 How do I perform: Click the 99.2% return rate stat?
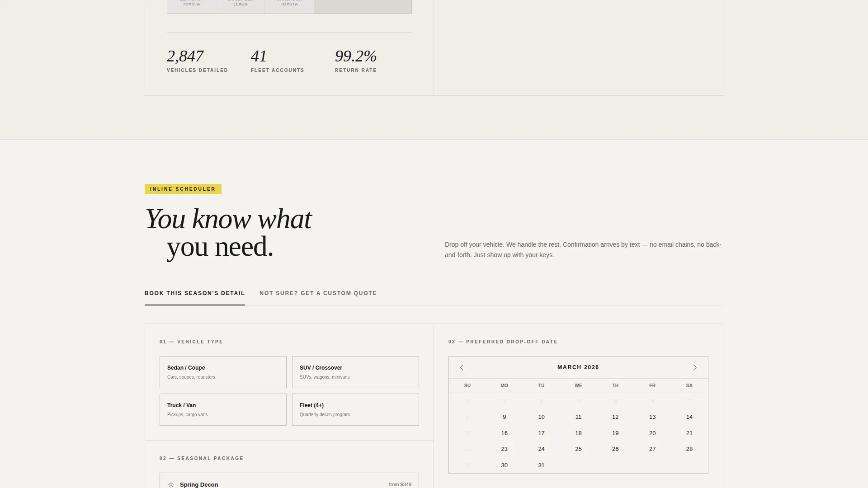click(x=356, y=61)
